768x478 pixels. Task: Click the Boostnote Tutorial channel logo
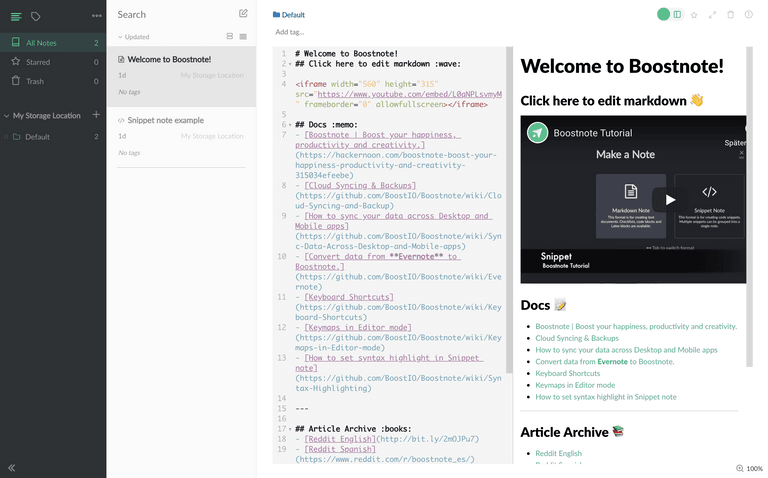[537, 133]
